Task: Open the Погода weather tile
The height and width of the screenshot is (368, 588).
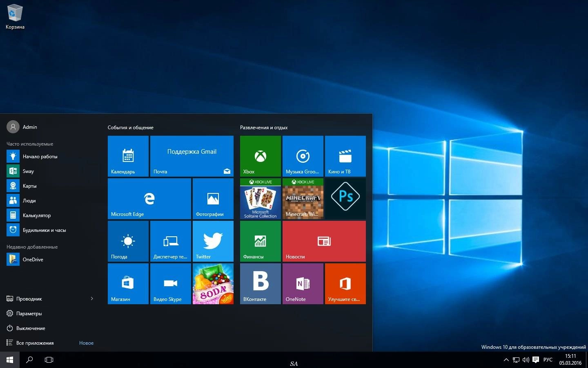Action: pos(128,241)
